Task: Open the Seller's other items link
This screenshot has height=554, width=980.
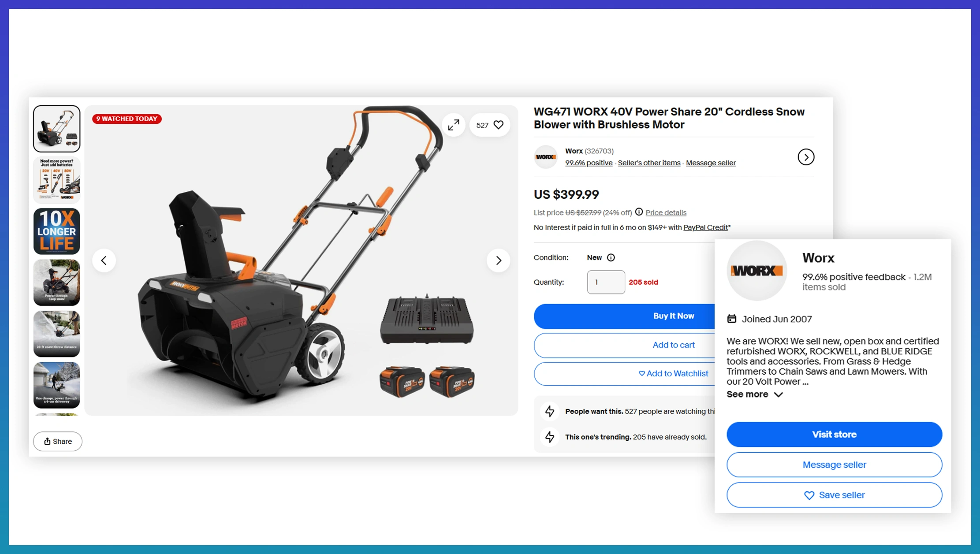Action: point(649,163)
